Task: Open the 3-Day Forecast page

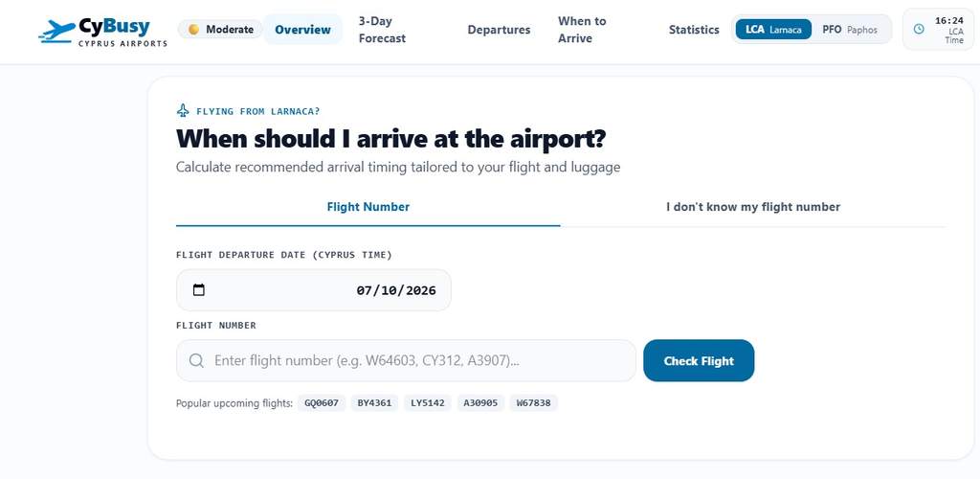Action: 383,30
